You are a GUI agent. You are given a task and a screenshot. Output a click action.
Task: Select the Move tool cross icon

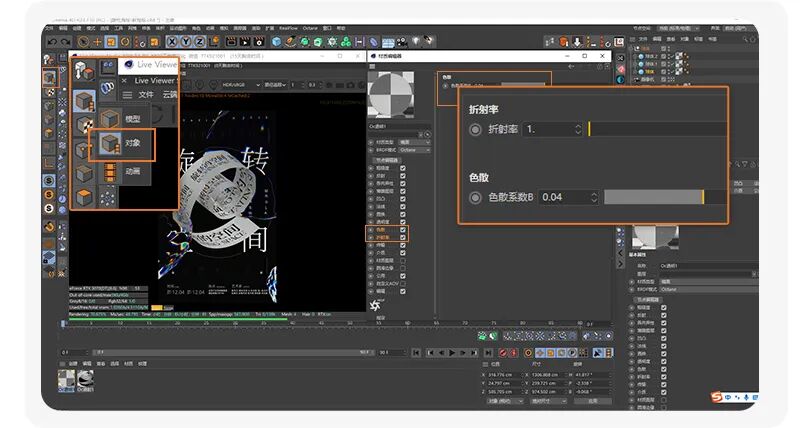97,42
